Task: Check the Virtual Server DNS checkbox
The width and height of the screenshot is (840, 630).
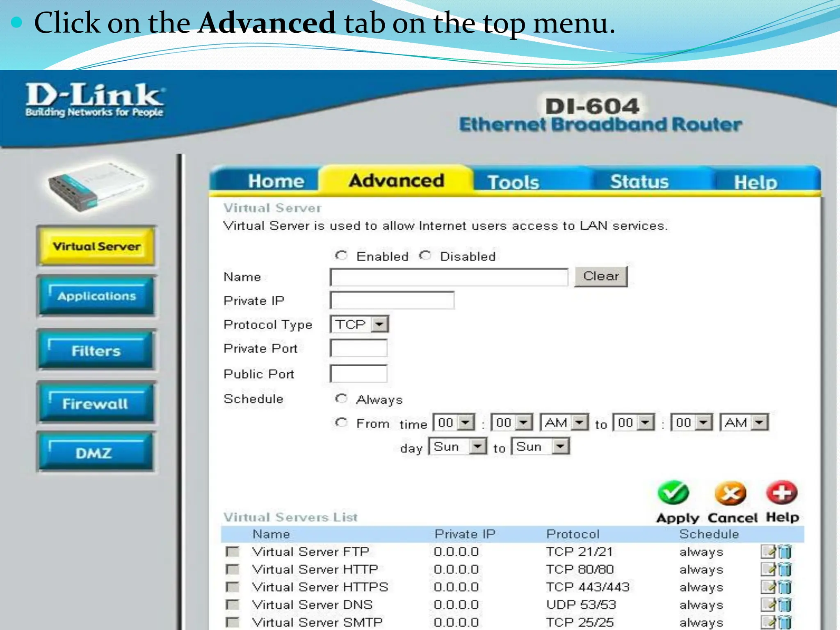Action: (x=233, y=605)
